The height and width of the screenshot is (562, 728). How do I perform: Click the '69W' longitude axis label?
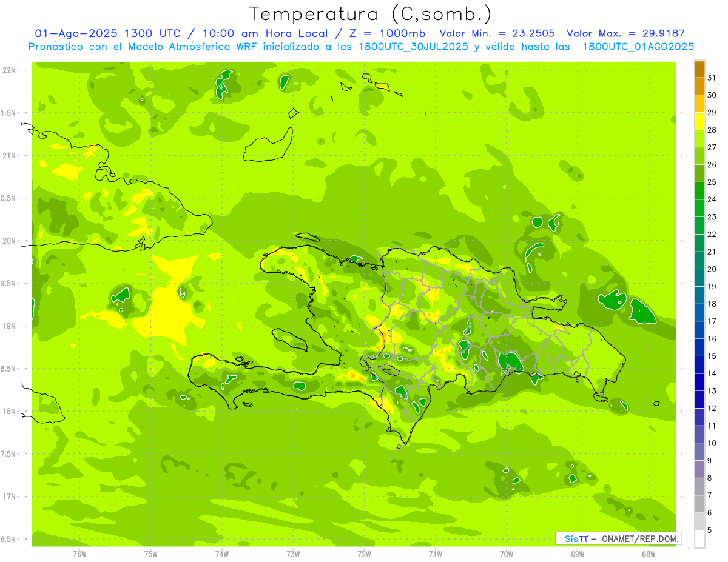[x=578, y=554]
